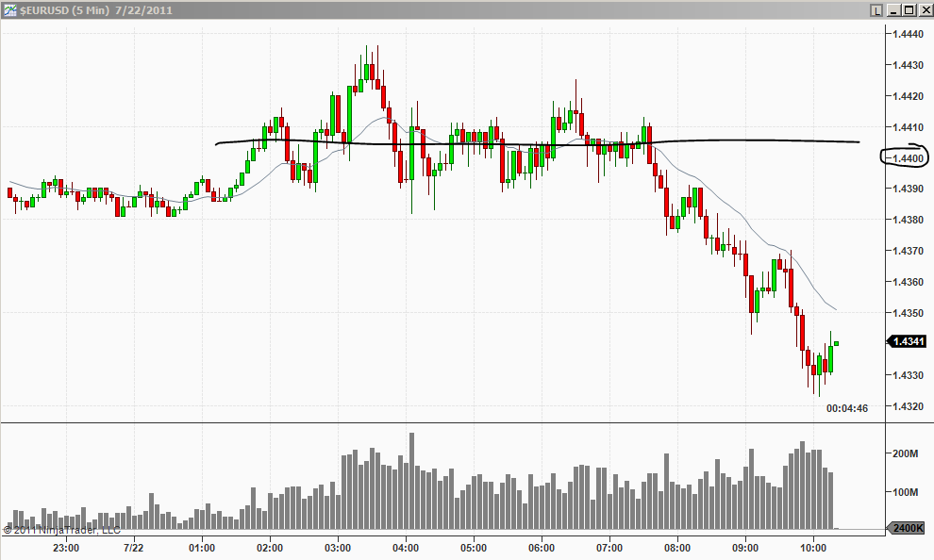Image resolution: width=934 pixels, height=560 pixels.
Task: Click the 7/22 date axis label
Action: [133, 548]
